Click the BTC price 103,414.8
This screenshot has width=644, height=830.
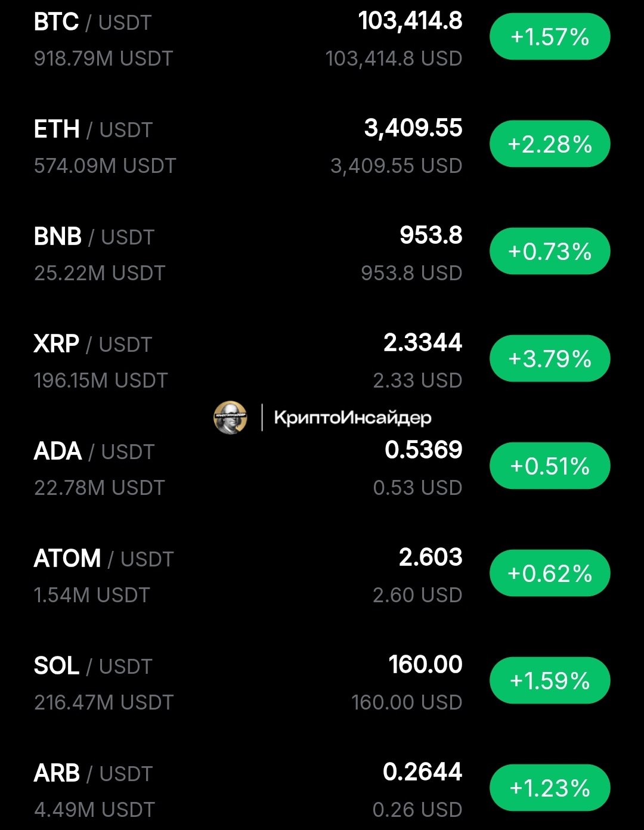point(410,21)
